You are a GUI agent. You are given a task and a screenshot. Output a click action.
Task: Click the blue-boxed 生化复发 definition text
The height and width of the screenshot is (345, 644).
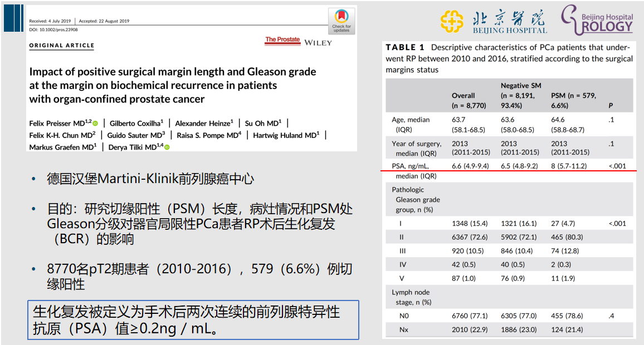pos(193,320)
